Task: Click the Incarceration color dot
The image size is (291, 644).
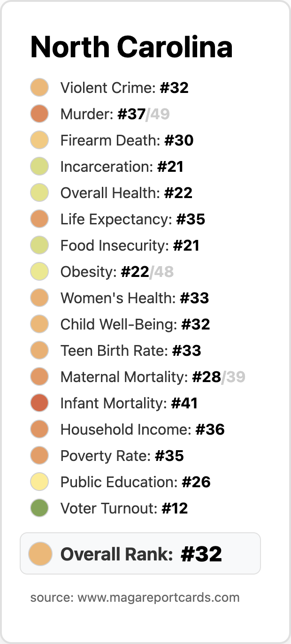Action: (40, 167)
